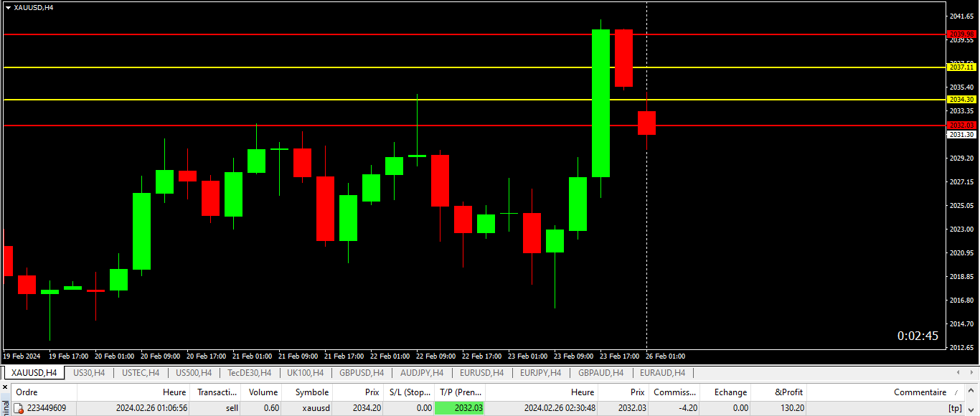Switch to the EURUSD,H4 chart tab

pos(481,373)
